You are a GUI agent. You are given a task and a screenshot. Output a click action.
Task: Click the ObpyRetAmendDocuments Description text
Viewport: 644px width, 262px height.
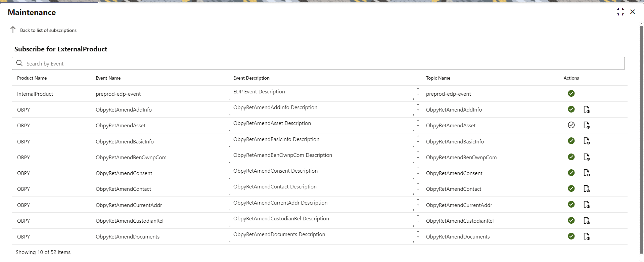279,234
